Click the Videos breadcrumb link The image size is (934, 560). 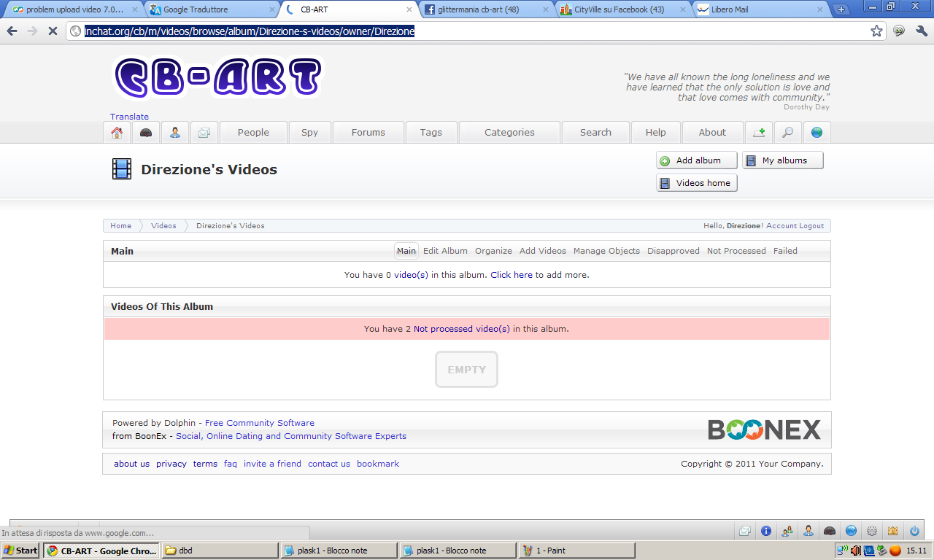pos(163,226)
